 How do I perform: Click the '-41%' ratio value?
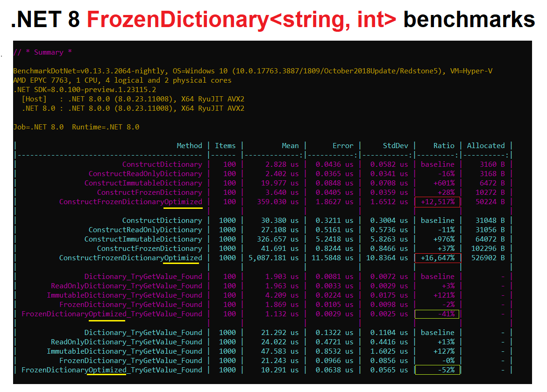446,314
